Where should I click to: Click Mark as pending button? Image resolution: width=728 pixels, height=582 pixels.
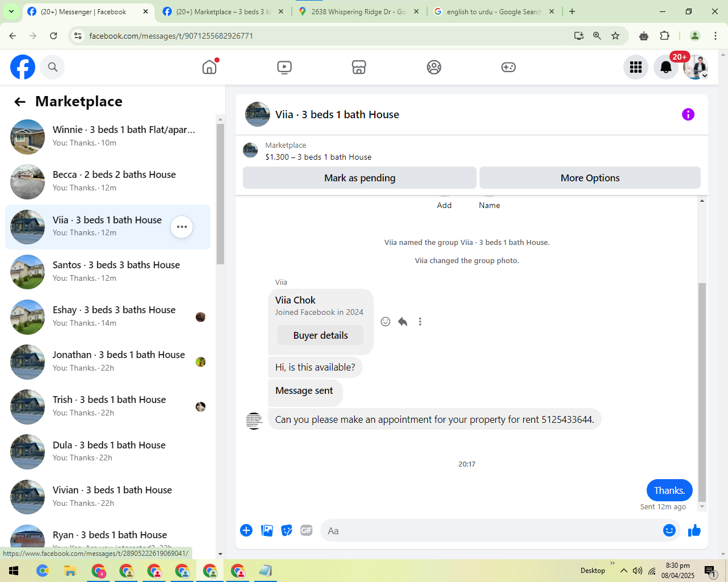pyautogui.click(x=359, y=178)
